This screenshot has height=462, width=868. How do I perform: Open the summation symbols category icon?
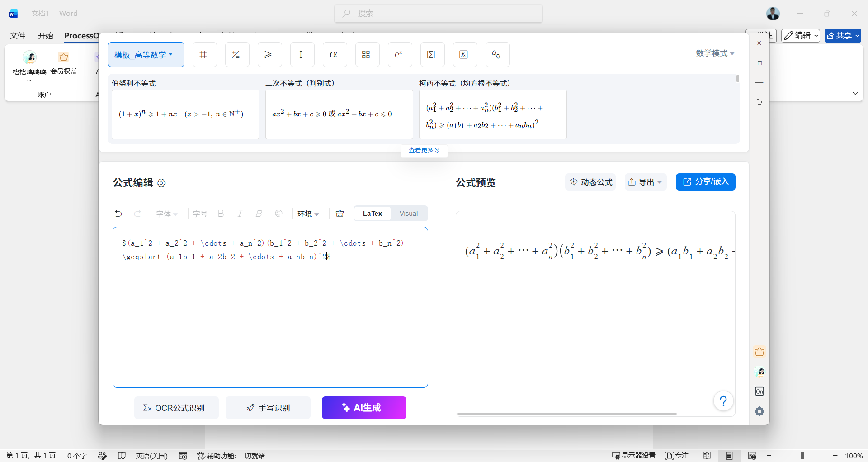(x=432, y=55)
